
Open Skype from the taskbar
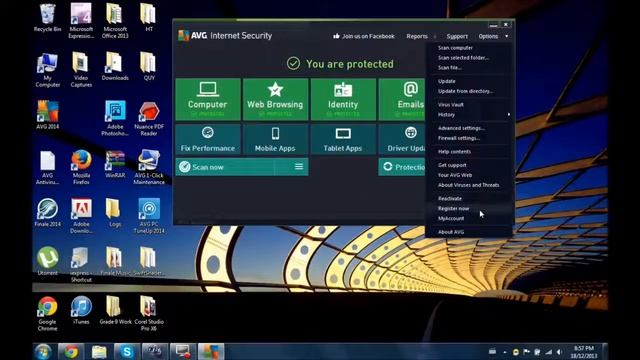pyautogui.click(x=127, y=351)
